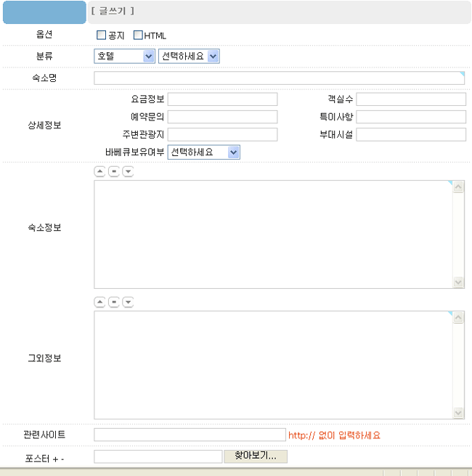472x476 pixels.
Task: Focus the 요금정보 input field
Action: (222, 99)
